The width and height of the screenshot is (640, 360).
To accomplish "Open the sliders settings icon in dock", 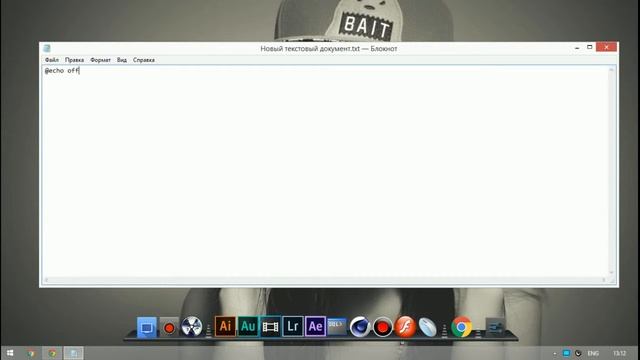I will [x=495, y=327].
